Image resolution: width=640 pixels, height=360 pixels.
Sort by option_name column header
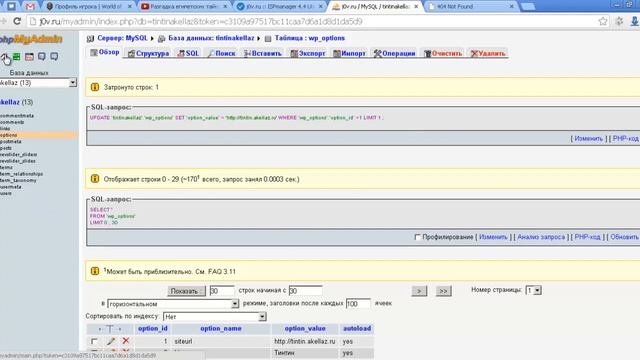(x=221, y=329)
